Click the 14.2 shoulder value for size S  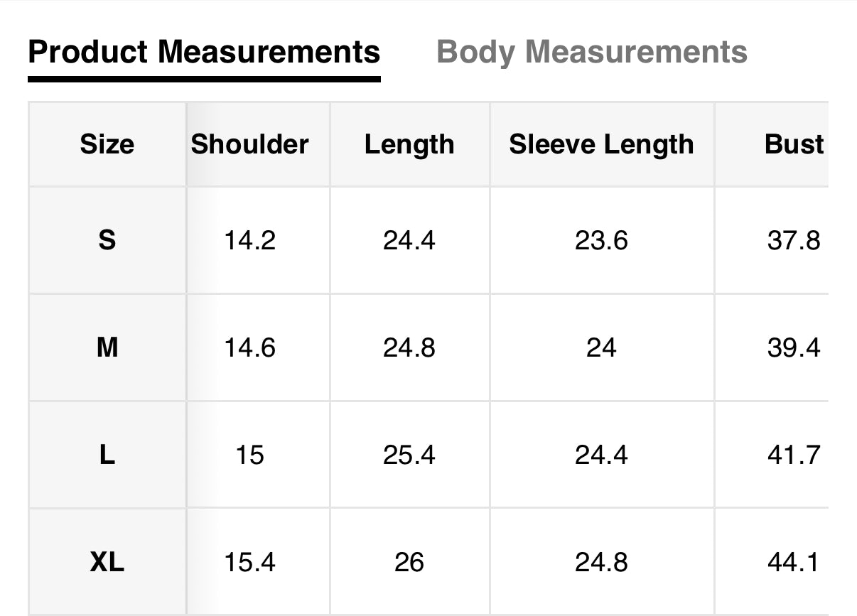[x=250, y=241]
